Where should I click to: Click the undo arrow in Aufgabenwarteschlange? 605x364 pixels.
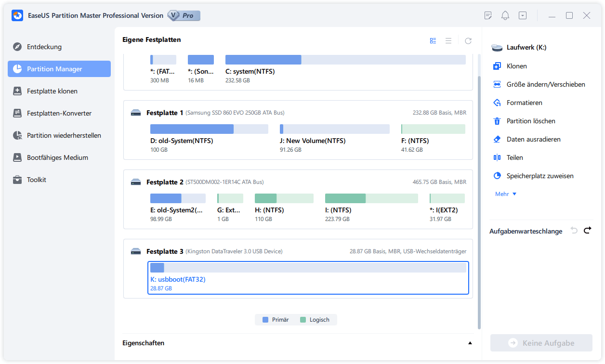pos(574,231)
